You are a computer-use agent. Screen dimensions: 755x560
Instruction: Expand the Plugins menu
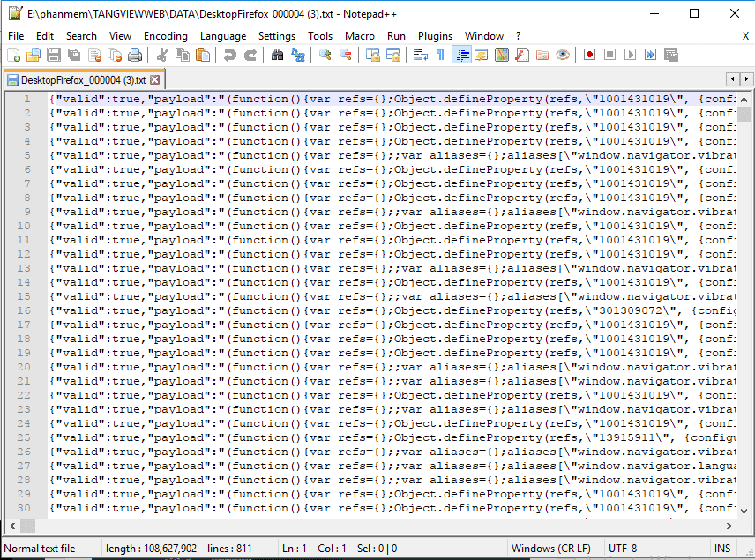(x=435, y=36)
